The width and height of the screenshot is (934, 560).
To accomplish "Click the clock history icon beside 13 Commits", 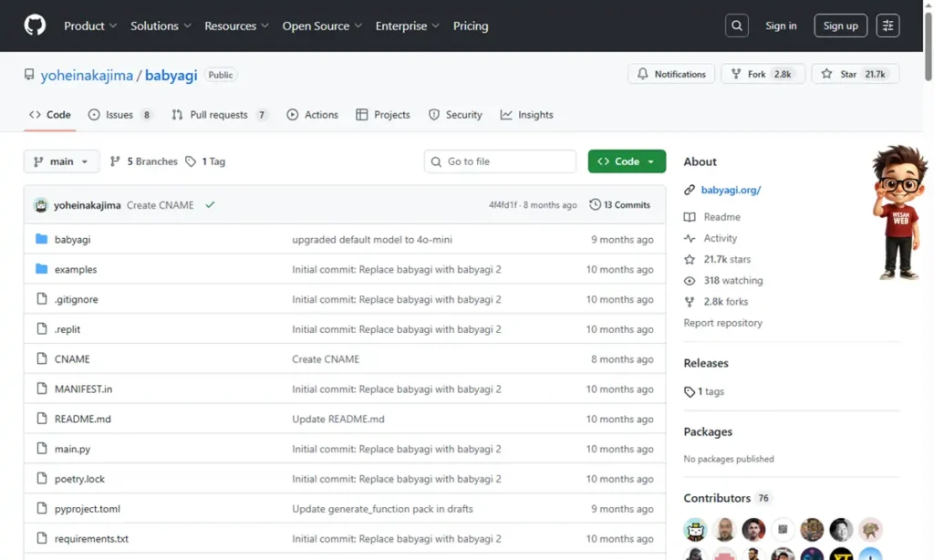I will [x=595, y=204].
